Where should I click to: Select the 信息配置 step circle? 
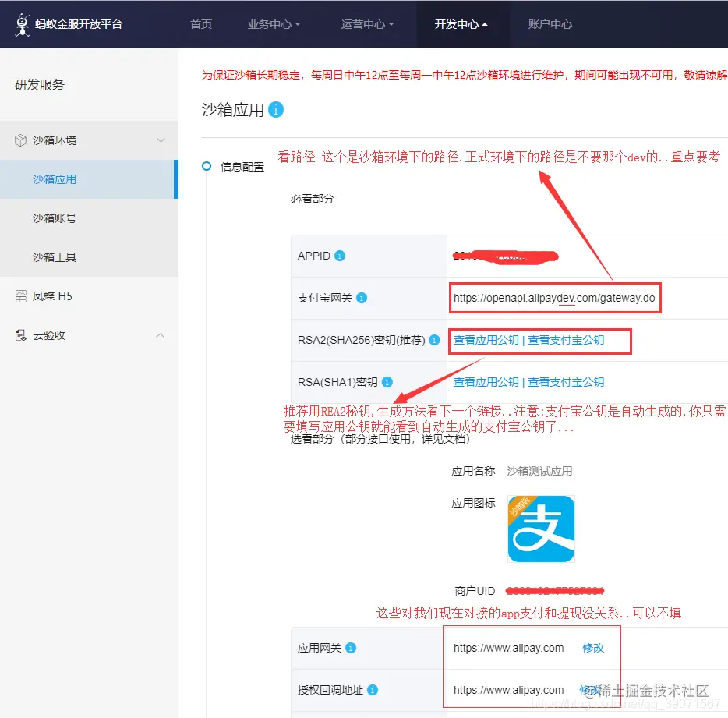[x=207, y=166]
